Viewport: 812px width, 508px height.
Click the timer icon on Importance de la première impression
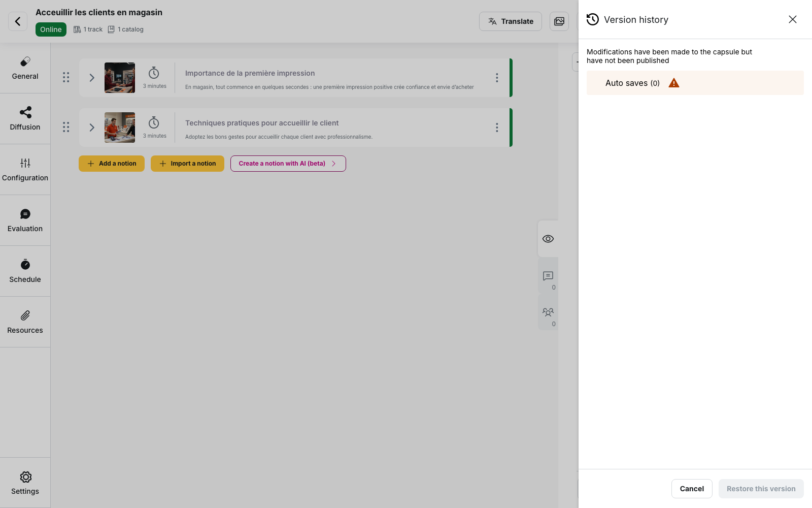(x=154, y=73)
